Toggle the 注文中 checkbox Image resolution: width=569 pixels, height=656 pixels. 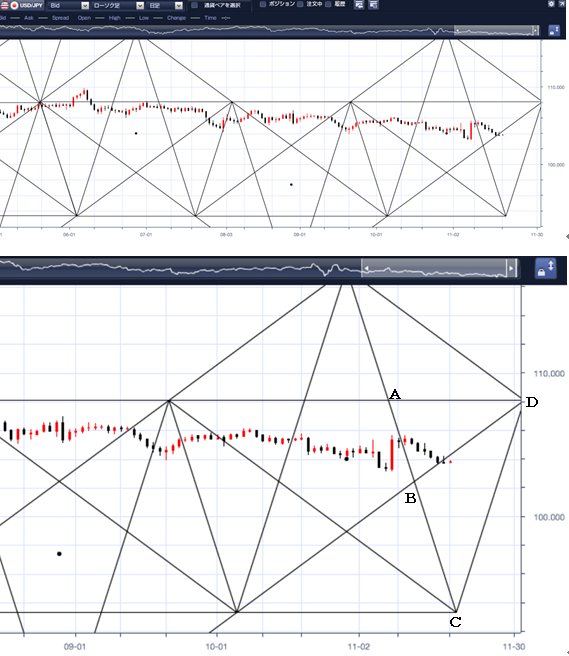300,4
